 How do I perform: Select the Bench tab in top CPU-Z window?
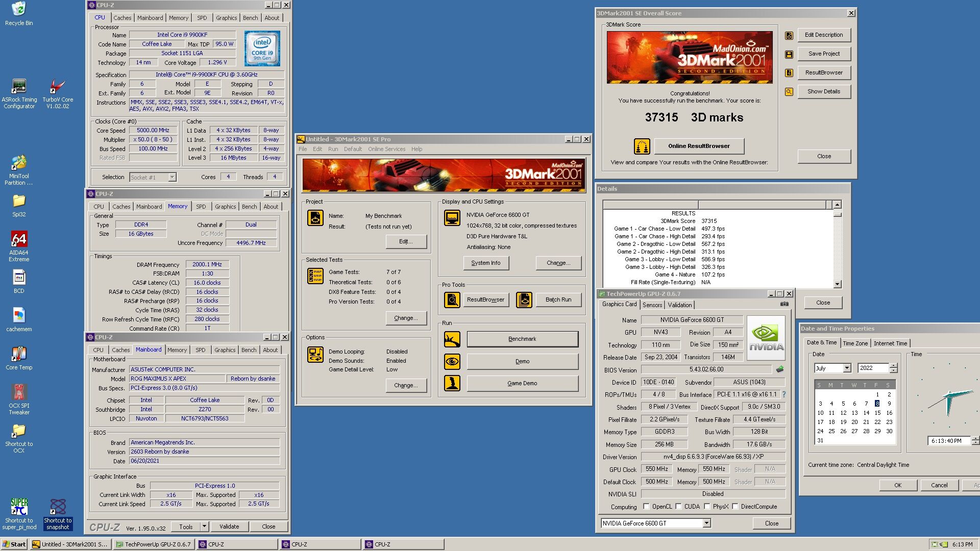click(250, 18)
